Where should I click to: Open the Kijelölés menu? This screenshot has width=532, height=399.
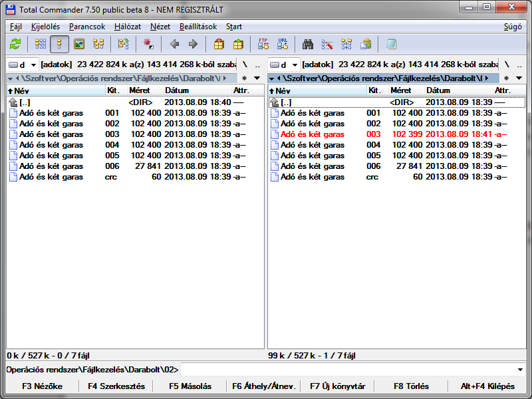click(45, 27)
